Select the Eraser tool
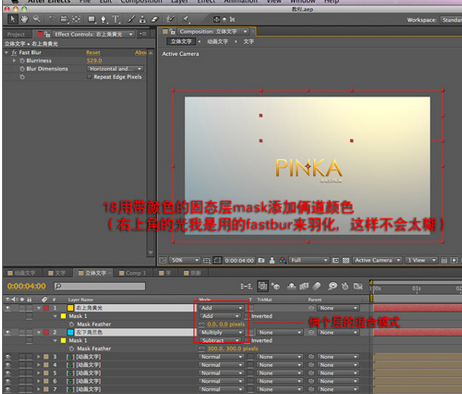Screen dimensions: 462x394 154,19
